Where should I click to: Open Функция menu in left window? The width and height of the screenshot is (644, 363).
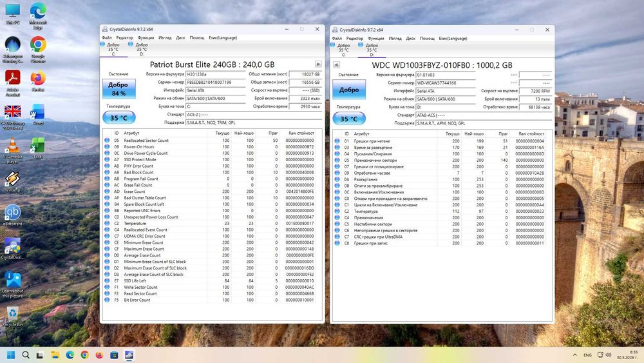coord(146,37)
